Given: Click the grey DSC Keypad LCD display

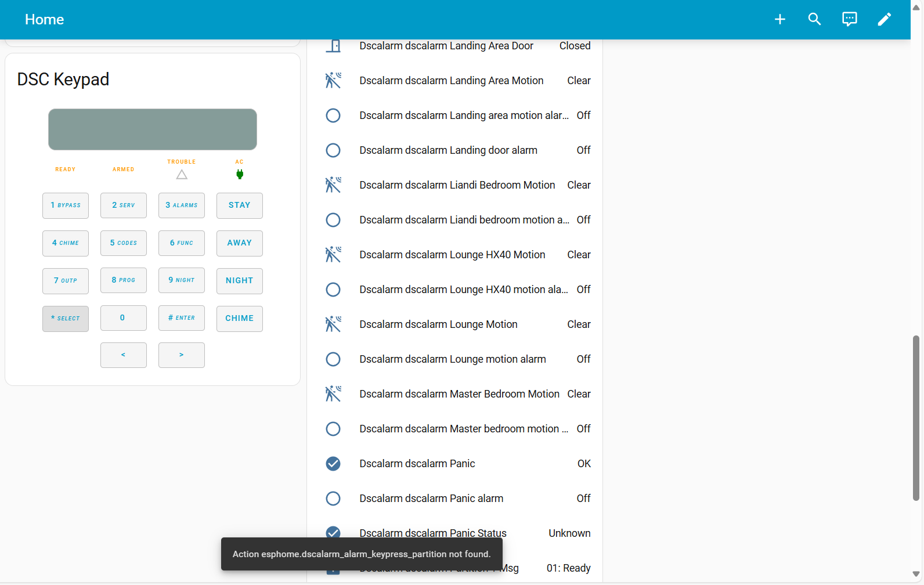Looking at the screenshot, I should click(x=153, y=129).
